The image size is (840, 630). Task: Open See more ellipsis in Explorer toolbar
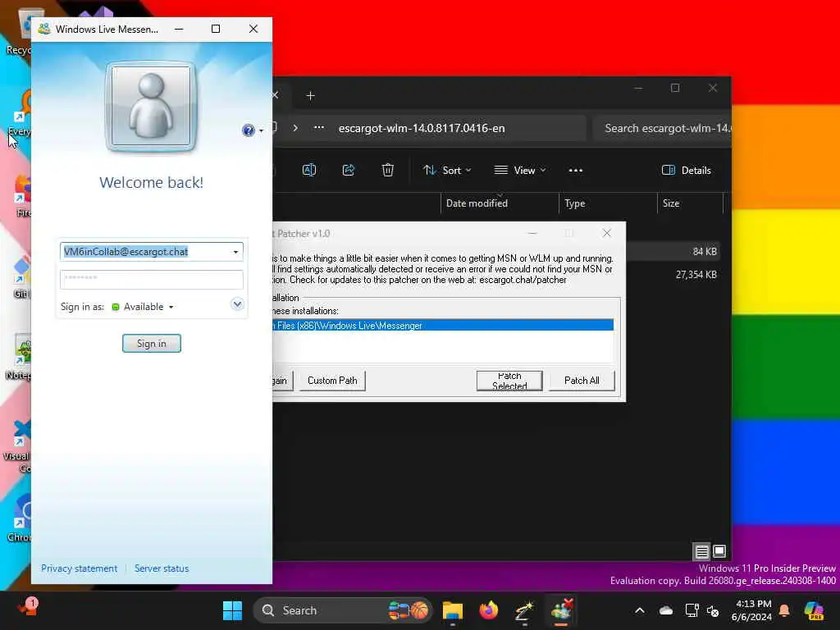[x=575, y=171]
